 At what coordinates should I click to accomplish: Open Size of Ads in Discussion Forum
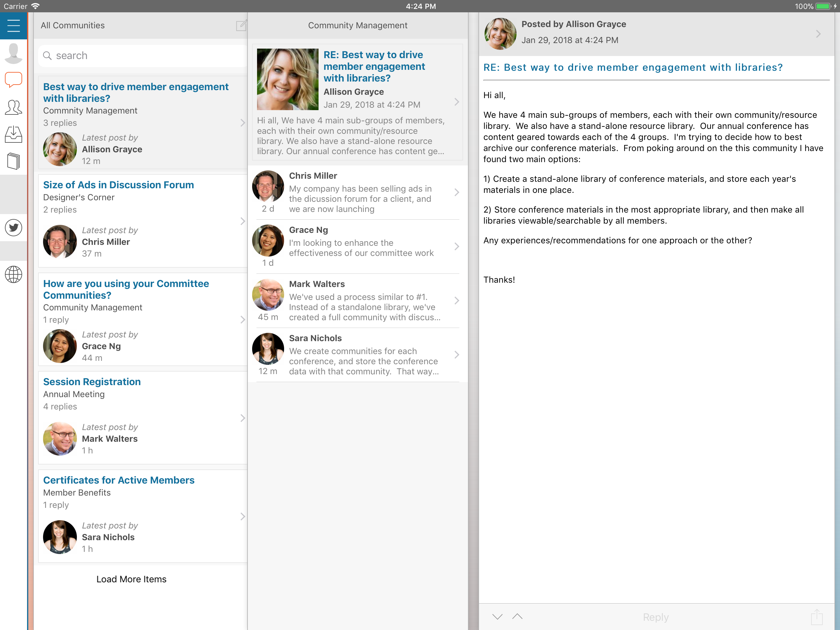point(118,185)
